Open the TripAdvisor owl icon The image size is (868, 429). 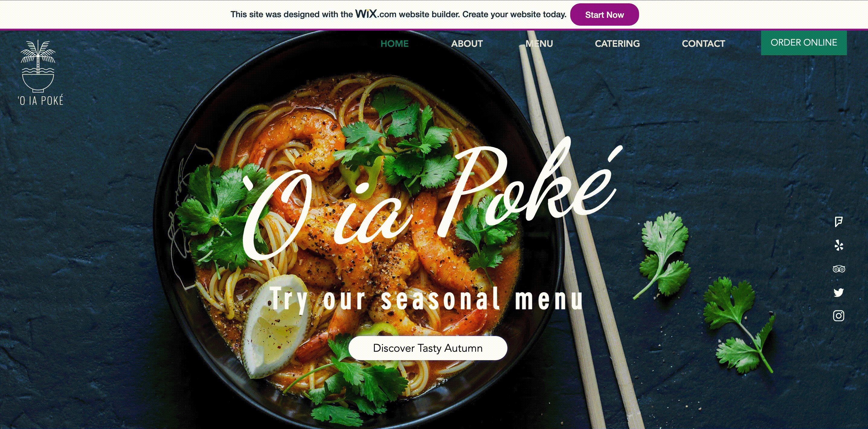839,269
